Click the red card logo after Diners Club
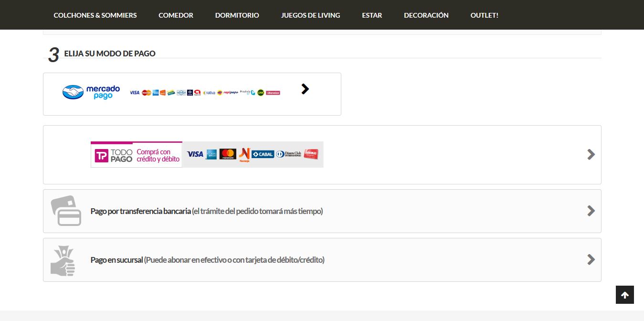Screen dimensions: 644x321 click(311, 154)
